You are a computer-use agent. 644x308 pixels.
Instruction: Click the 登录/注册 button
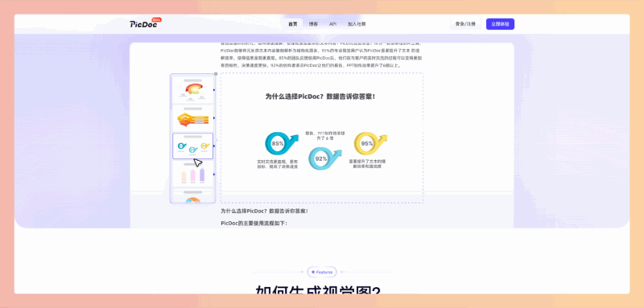[x=465, y=24]
